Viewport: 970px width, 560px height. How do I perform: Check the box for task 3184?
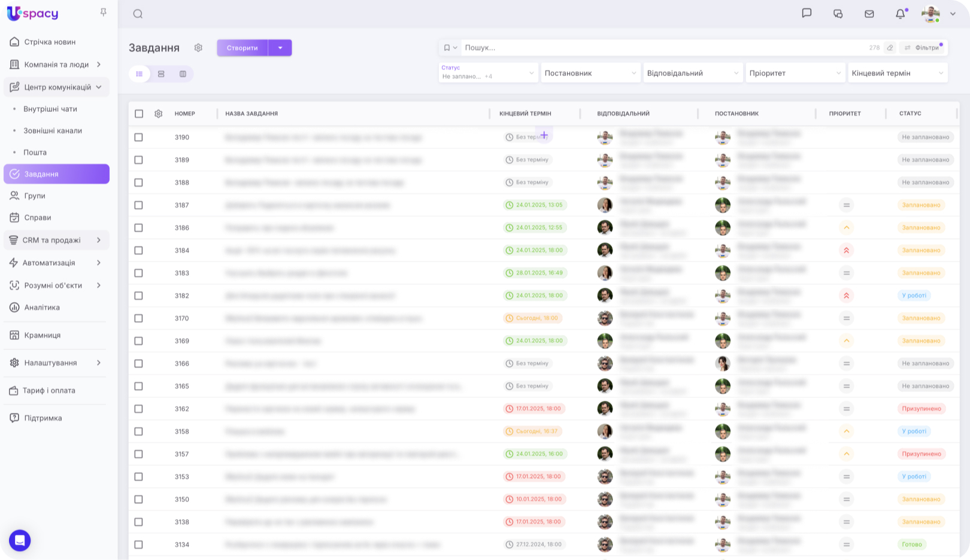click(x=138, y=250)
